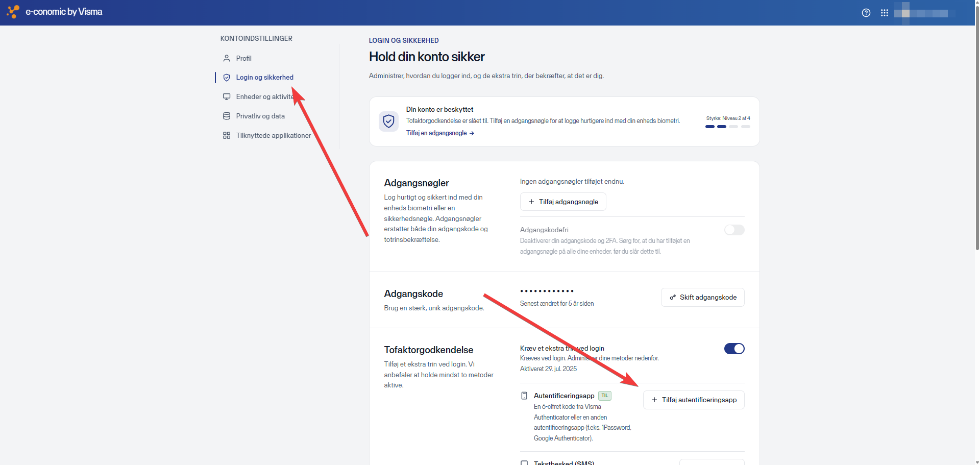Image resolution: width=980 pixels, height=465 pixels.
Task: Click the phone icon next to Autentificeringsapp
Action: point(524,396)
